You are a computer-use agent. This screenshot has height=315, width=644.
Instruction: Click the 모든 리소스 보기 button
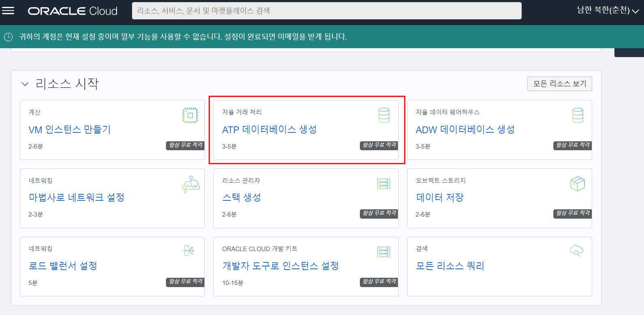click(x=559, y=84)
